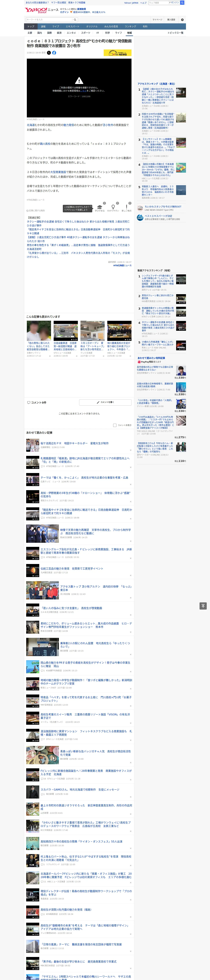React with わかりやすい lightbulb icon
The image size is (210, 980).
click(113, 207)
